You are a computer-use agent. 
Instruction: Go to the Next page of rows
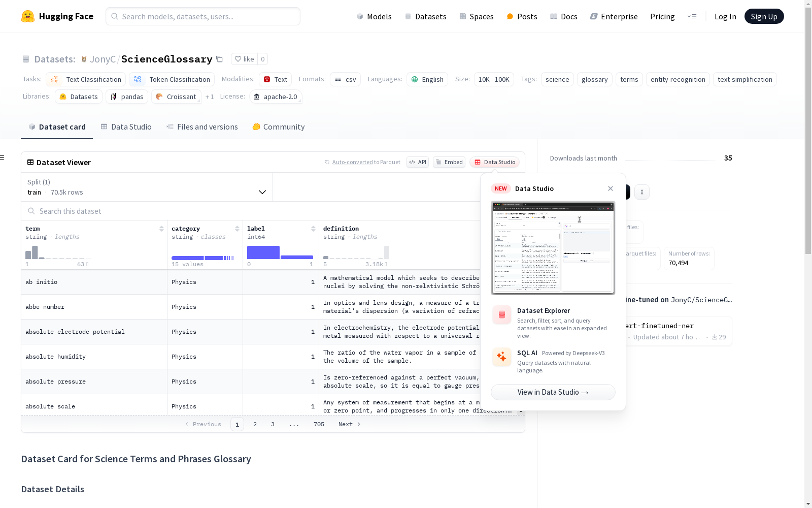click(x=350, y=424)
